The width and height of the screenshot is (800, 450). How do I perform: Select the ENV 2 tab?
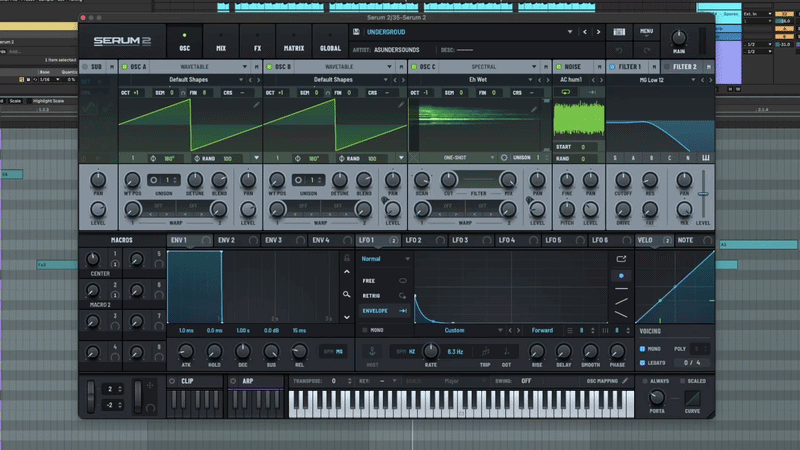[226, 240]
